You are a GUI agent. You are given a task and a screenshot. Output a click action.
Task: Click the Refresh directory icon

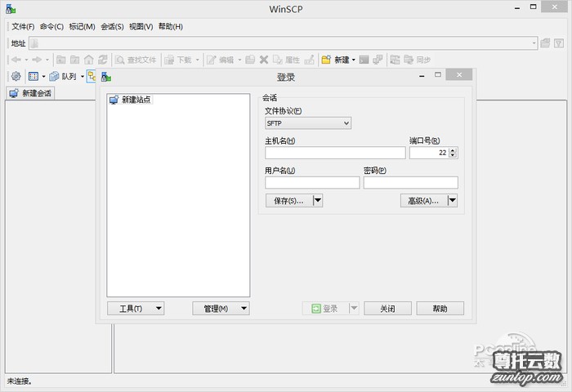pyautogui.click(x=103, y=60)
